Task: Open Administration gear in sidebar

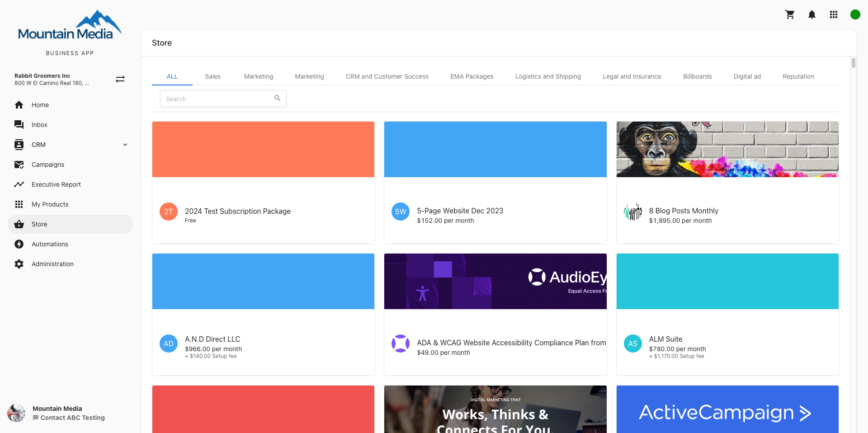Action: point(19,264)
